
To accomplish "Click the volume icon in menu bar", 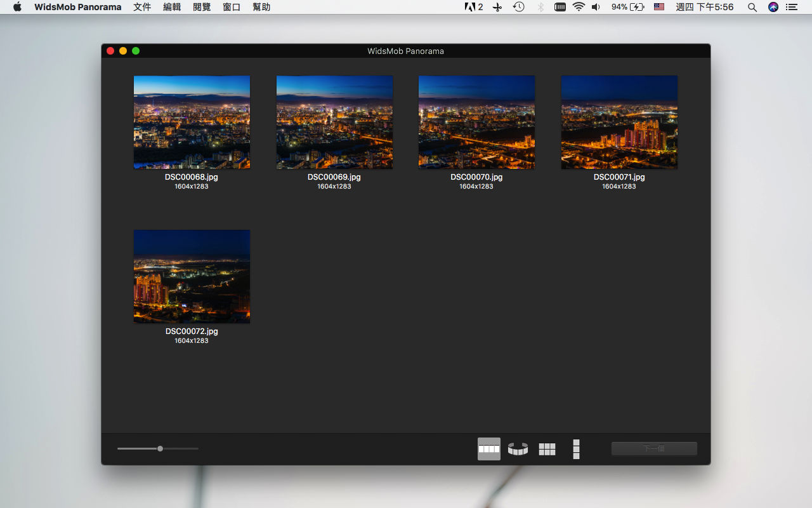I will [596, 7].
